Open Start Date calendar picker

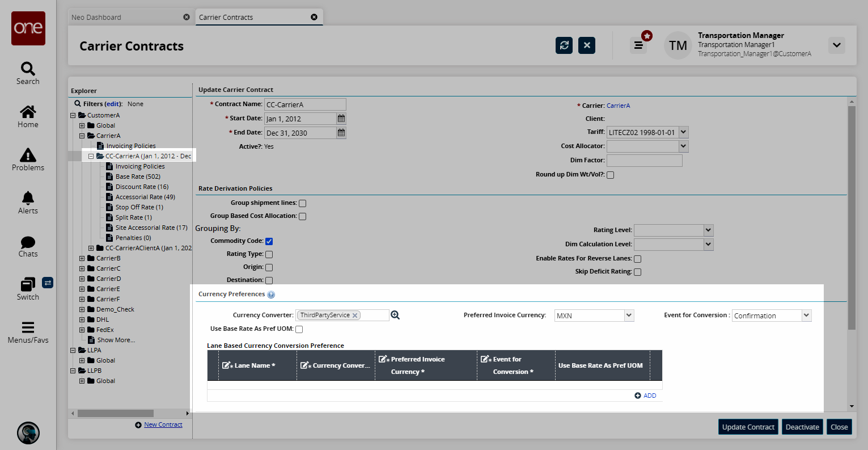click(341, 119)
